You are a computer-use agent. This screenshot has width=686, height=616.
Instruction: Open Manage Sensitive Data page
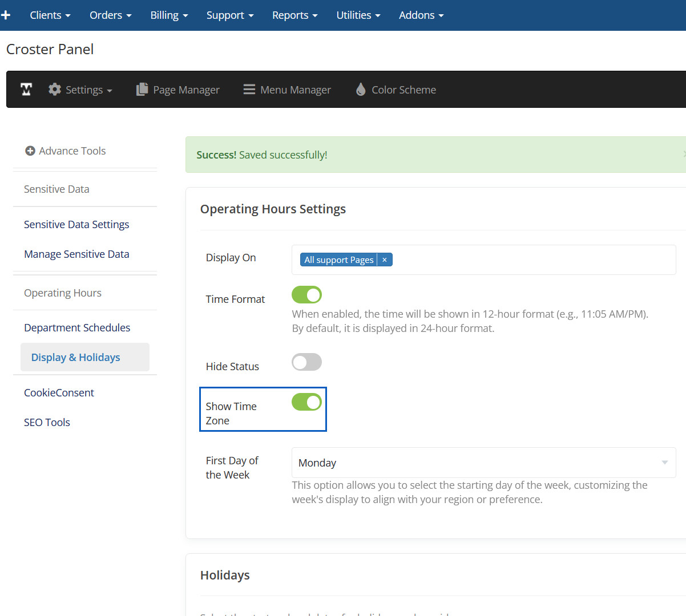coord(76,254)
